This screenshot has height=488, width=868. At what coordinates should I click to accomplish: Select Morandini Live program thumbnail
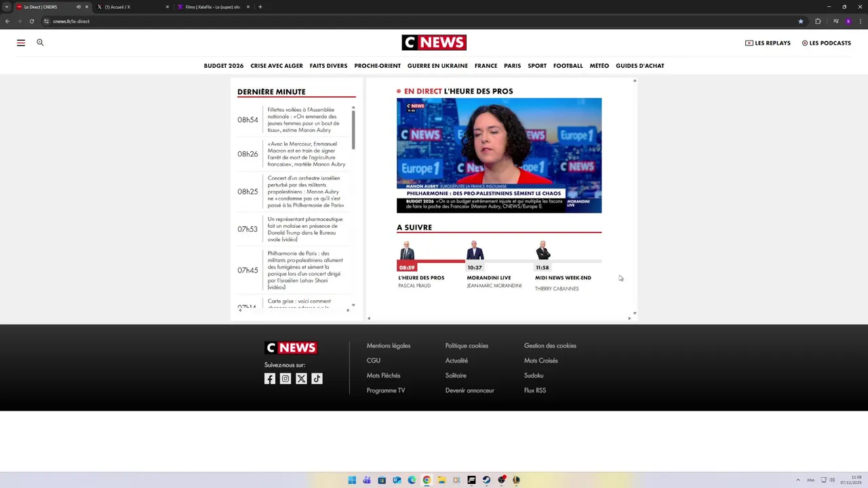coord(475,250)
